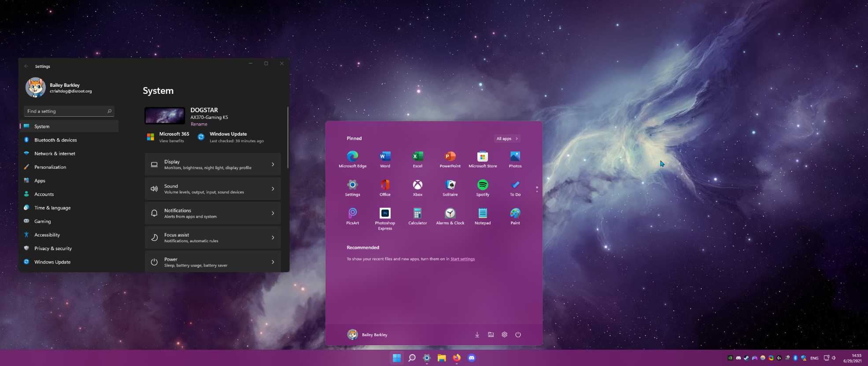Expand the Display settings row
The image size is (868, 366).
click(x=213, y=164)
